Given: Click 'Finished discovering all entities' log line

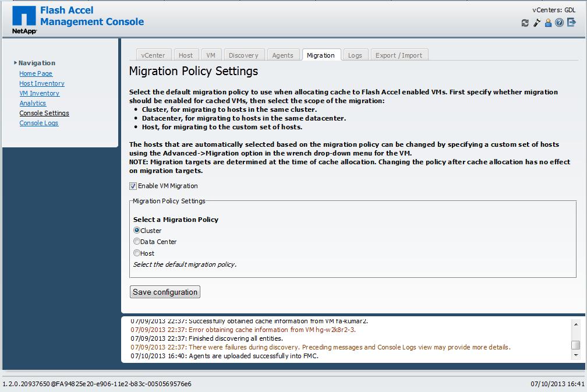Looking at the screenshot, I should click(x=207, y=338).
